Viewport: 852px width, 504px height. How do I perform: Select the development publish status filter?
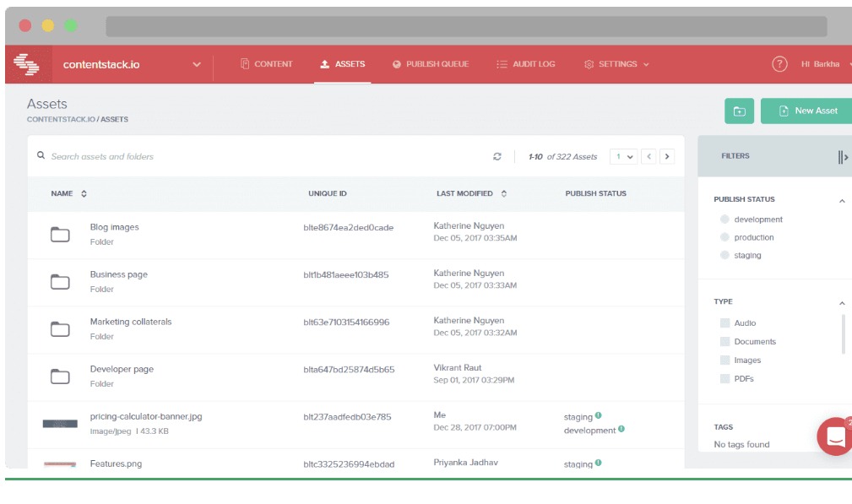pyautogui.click(x=724, y=219)
